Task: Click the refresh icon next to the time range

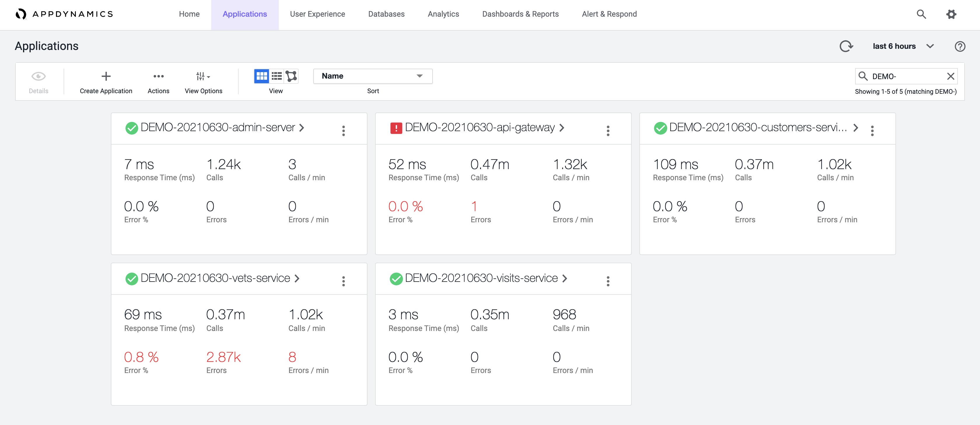Action: pyautogui.click(x=846, y=46)
